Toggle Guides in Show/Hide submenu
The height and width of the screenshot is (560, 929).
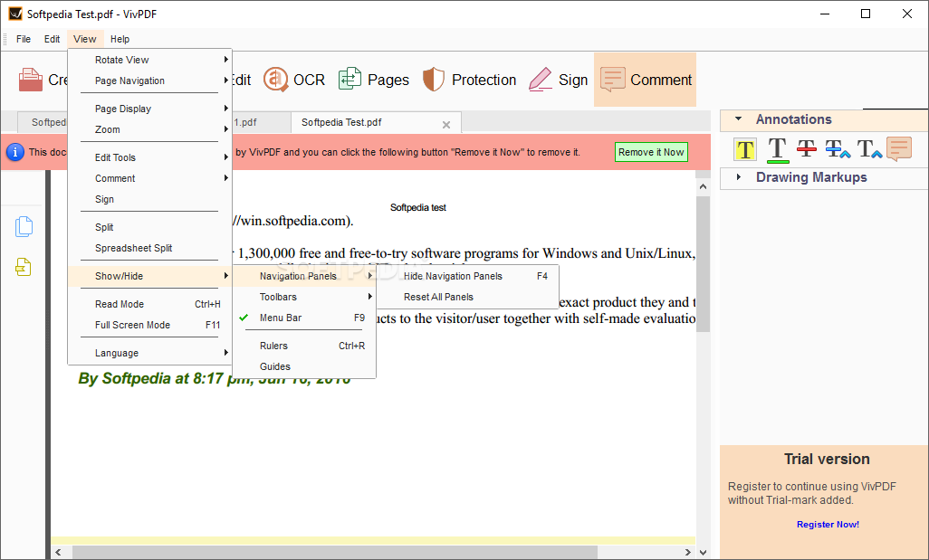304,367
